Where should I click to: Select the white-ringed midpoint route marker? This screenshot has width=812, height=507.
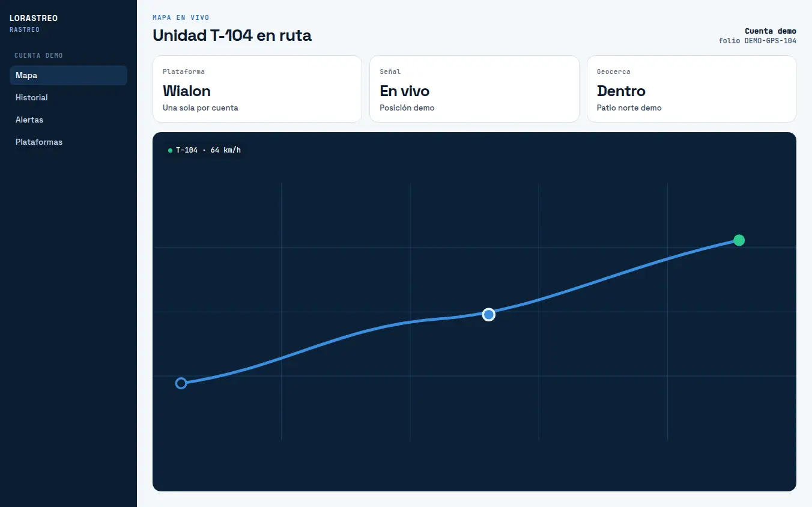click(x=489, y=314)
